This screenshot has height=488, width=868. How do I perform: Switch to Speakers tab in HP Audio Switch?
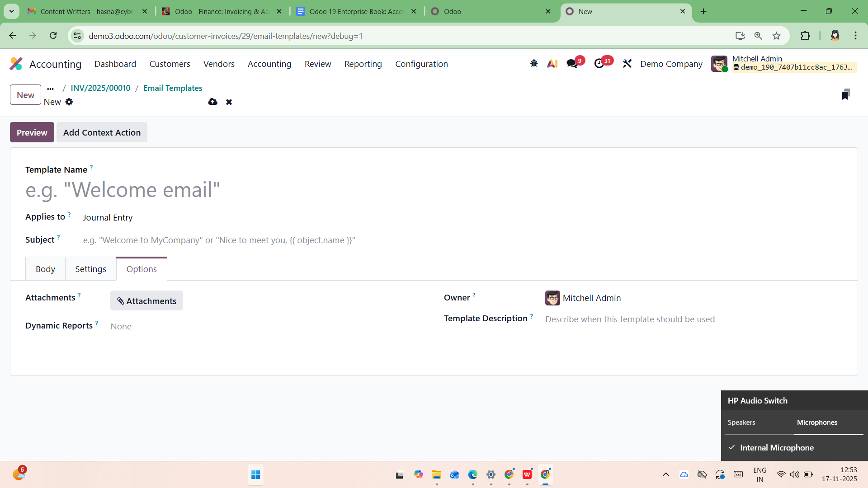click(741, 422)
